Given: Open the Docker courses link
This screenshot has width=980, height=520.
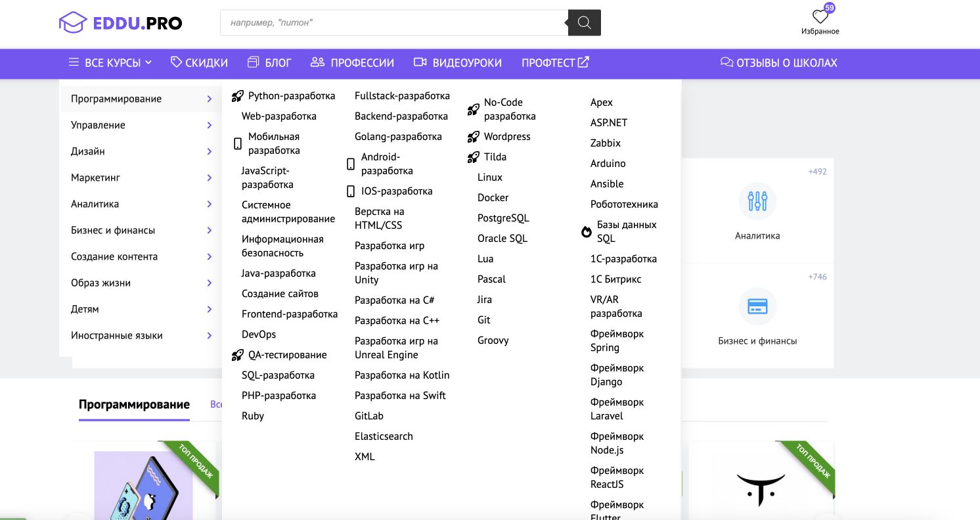Looking at the screenshot, I should [493, 198].
